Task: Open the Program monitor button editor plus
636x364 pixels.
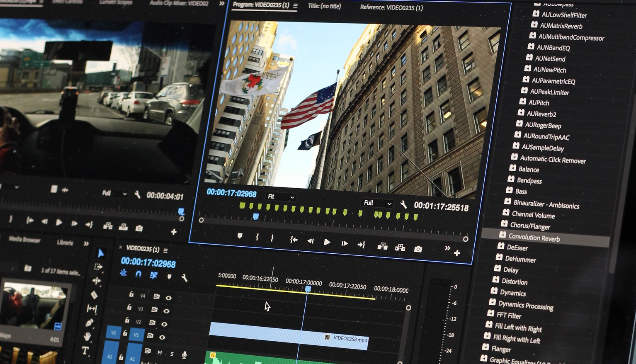Action: point(457,253)
